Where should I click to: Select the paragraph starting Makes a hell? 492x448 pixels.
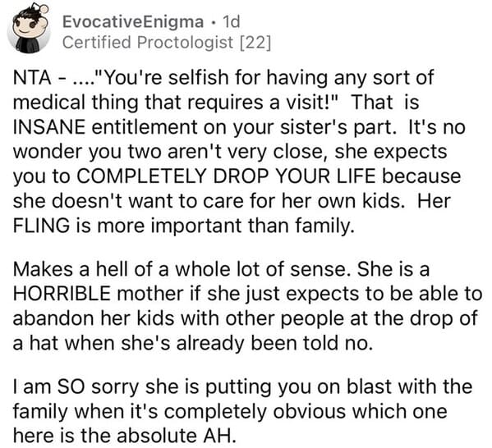coord(247,306)
